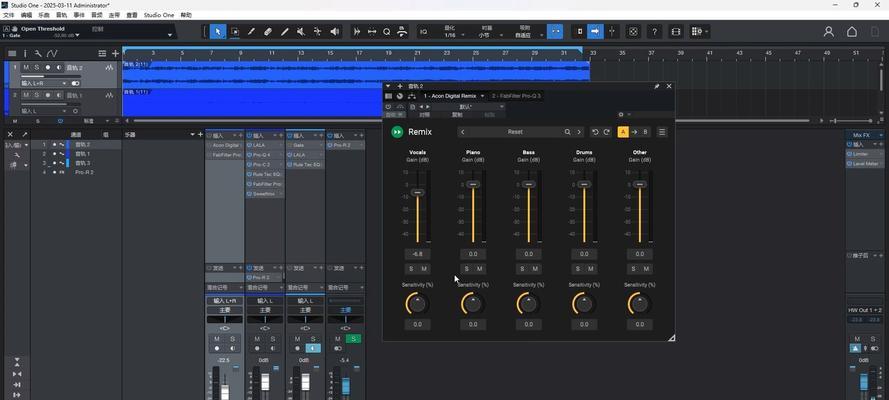Viewport: 889px width, 400px height.
Task: Open the wrench options in track header
Action: [x=37, y=53]
